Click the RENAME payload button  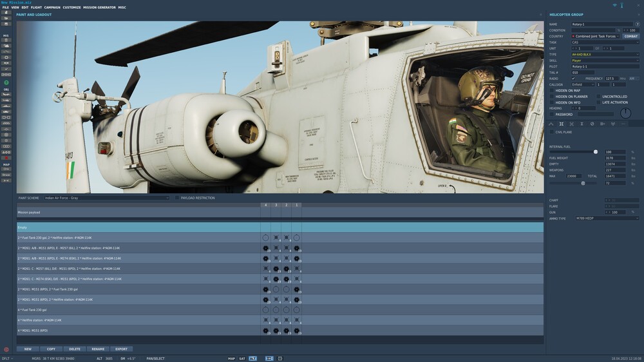[x=98, y=349]
